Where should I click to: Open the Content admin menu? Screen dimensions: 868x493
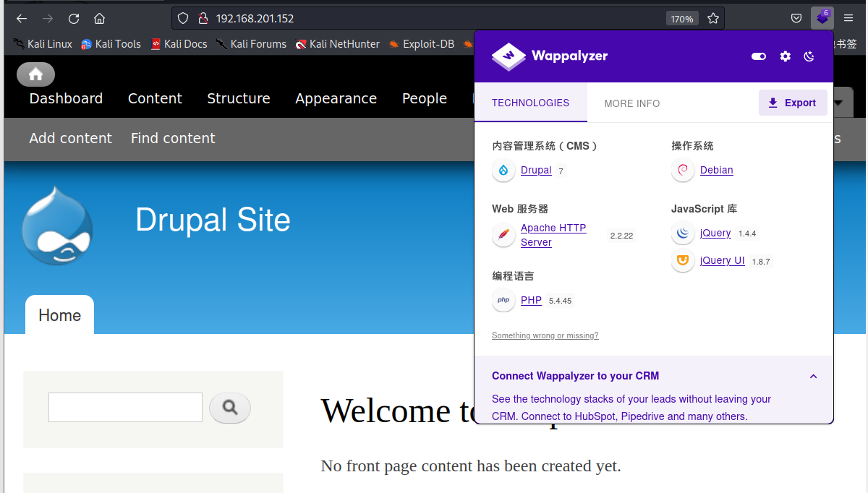click(155, 98)
